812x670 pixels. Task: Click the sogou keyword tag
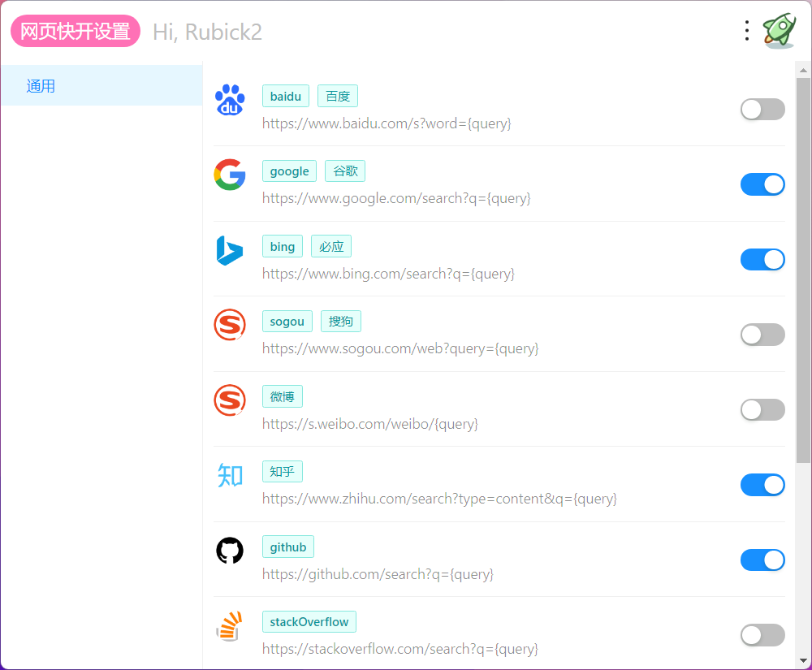(287, 322)
